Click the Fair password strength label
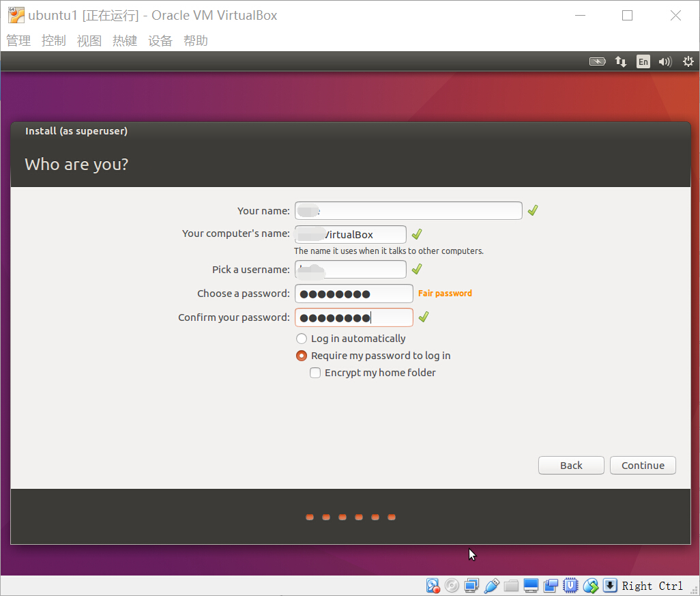The image size is (700, 596). pyautogui.click(x=445, y=294)
